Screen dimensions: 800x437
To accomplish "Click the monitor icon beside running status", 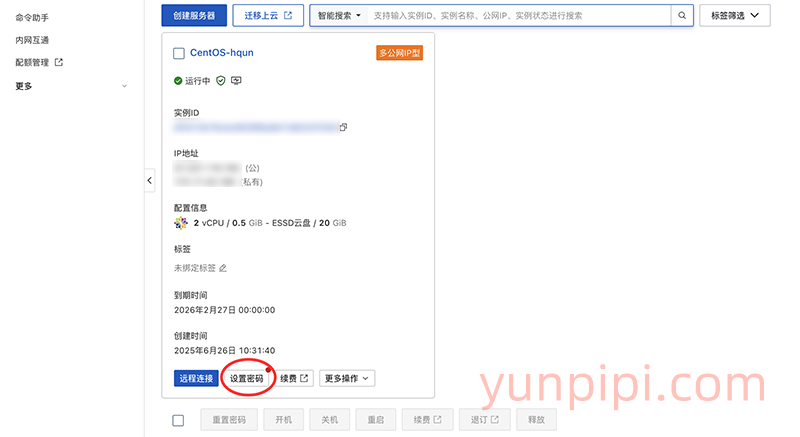I will pyautogui.click(x=236, y=81).
